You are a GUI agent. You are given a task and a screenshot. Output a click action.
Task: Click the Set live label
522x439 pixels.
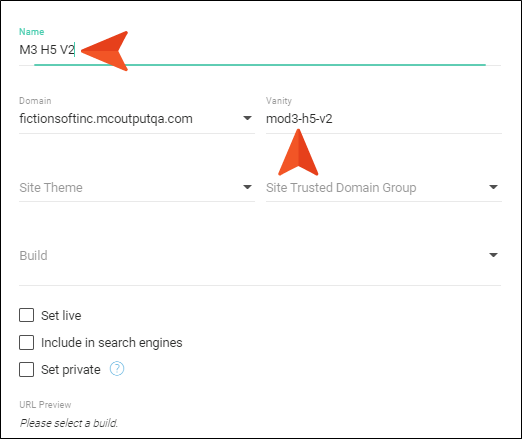[61, 315]
